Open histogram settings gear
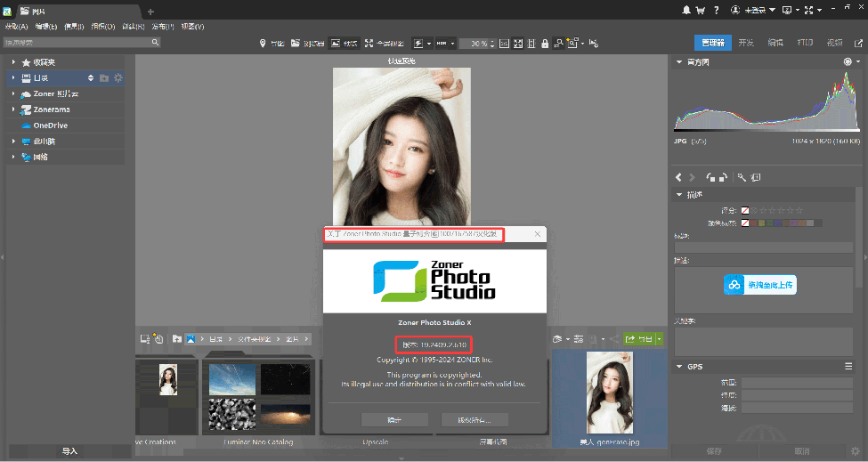The width and height of the screenshot is (868, 462). pos(848,61)
